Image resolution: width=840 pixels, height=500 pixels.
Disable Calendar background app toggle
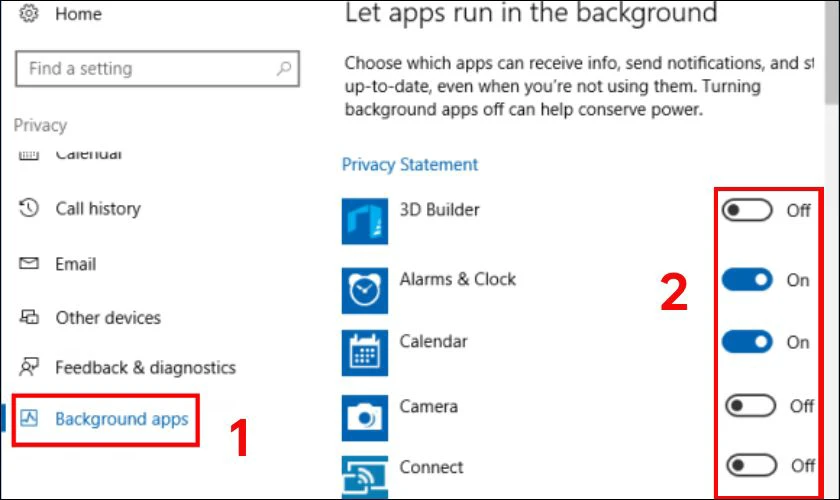(747, 342)
